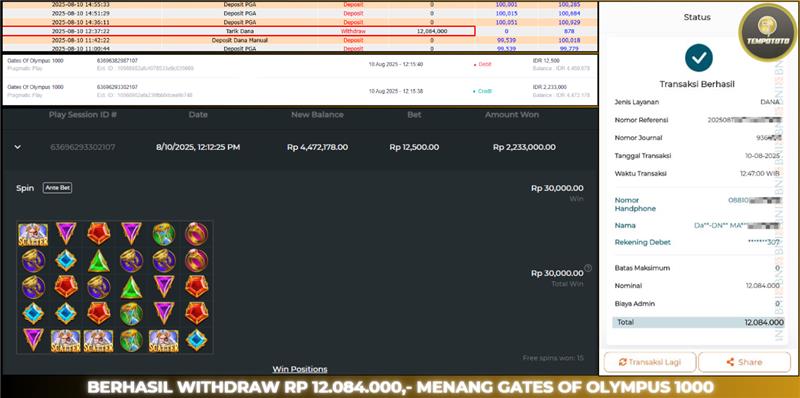Click the Share button
800x398 pixels.
tap(744, 362)
